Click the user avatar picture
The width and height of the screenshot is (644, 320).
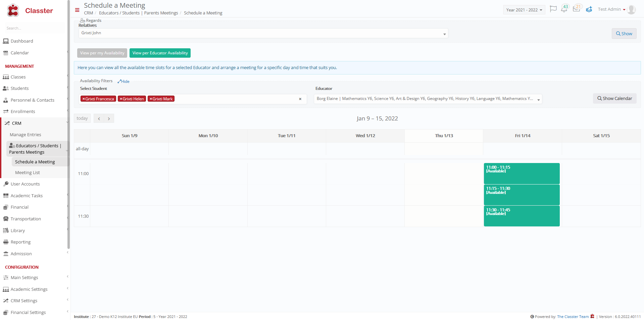(x=631, y=9)
